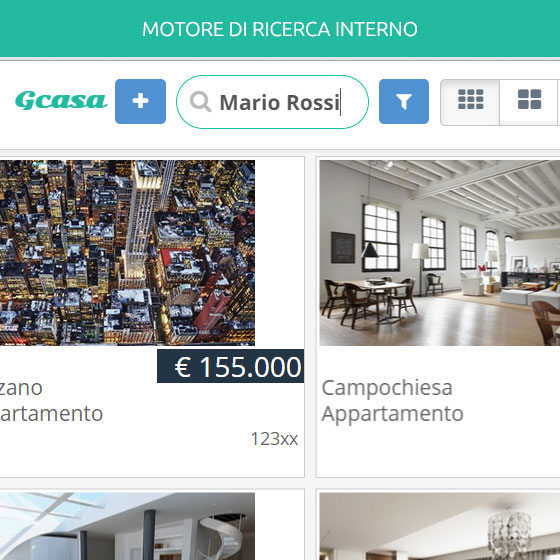Open the filter funnel button
The width and height of the screenshot is (560, 560).
(x=404, y=101)
